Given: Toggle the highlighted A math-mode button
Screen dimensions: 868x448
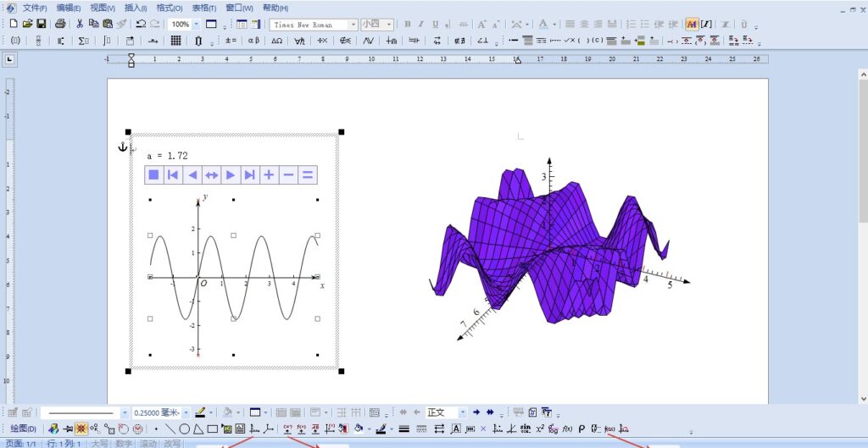Looking at the screenshot, I should [x=691, y=24].
